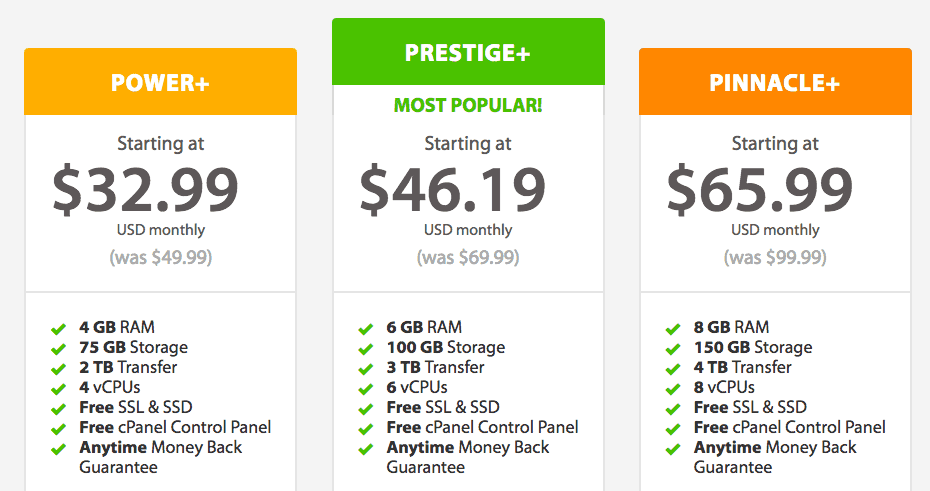Click the checkmark beside 8 GB RAM

pyautogui.click(x=673, y=328)
